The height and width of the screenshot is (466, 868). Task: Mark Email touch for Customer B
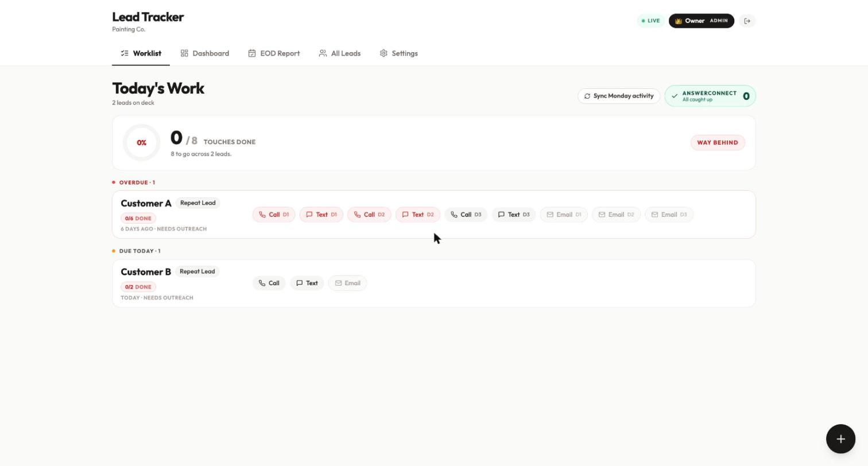(x=347, y=284)
